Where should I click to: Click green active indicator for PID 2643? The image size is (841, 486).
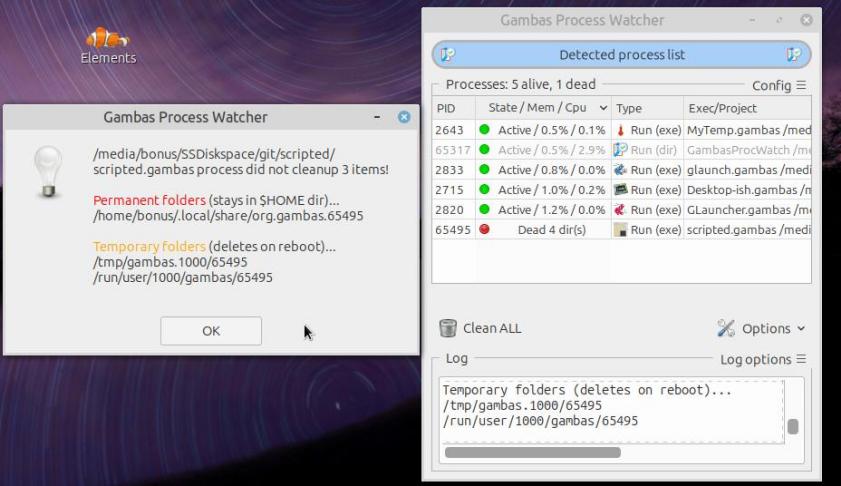484,130
